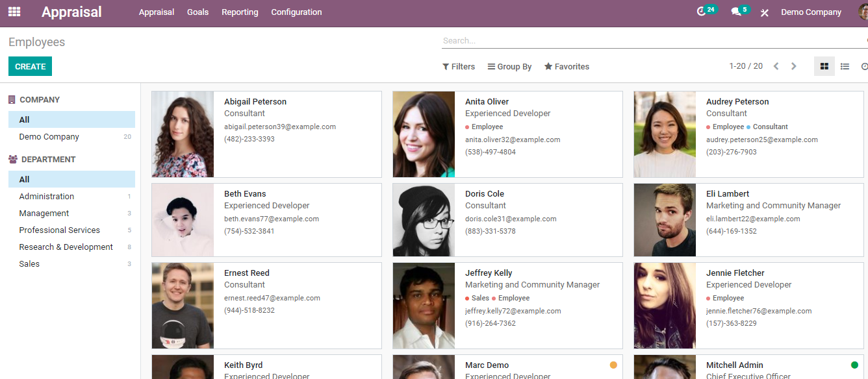This screenshot has height=379, width=868.
Task: Go to previous page arrow
Action: point(776,66)
